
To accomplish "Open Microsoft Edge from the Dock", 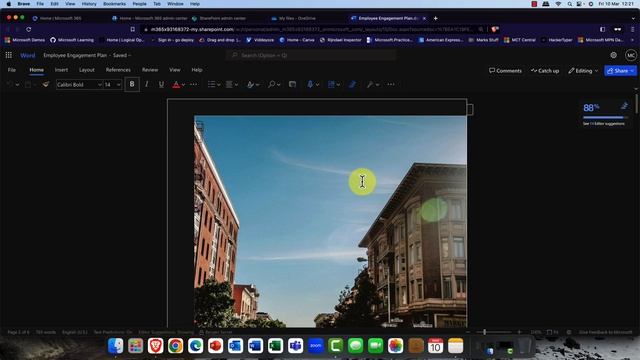I will point(196,346).
